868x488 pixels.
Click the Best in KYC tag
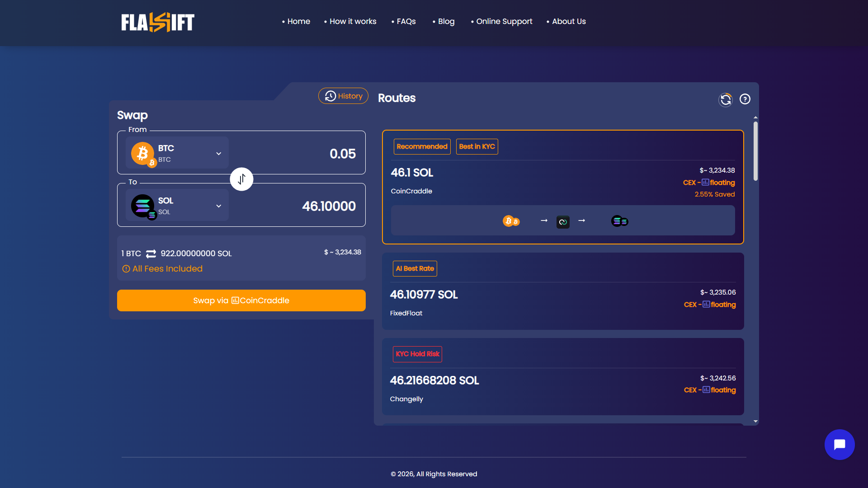pos(477,146)
